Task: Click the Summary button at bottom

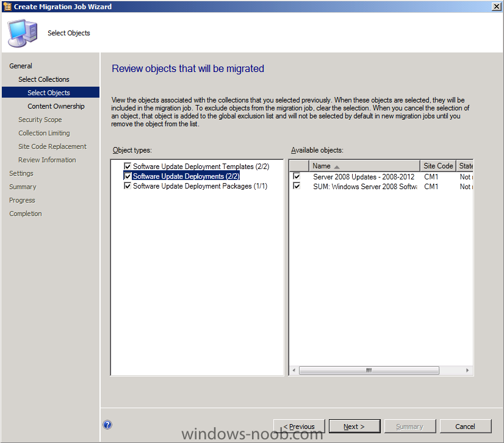Action: pyautogui.click(x=410, y=427)
